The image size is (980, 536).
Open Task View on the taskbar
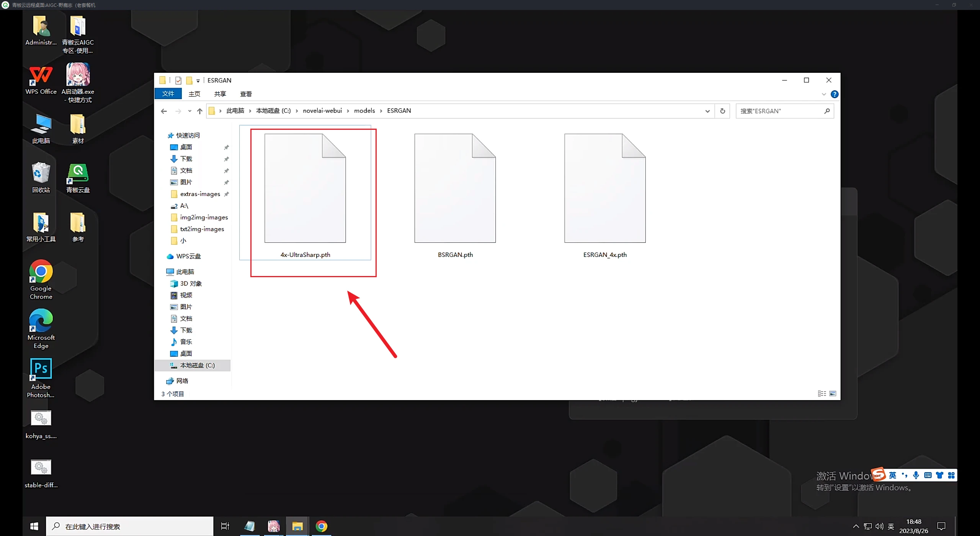(225, 526)
